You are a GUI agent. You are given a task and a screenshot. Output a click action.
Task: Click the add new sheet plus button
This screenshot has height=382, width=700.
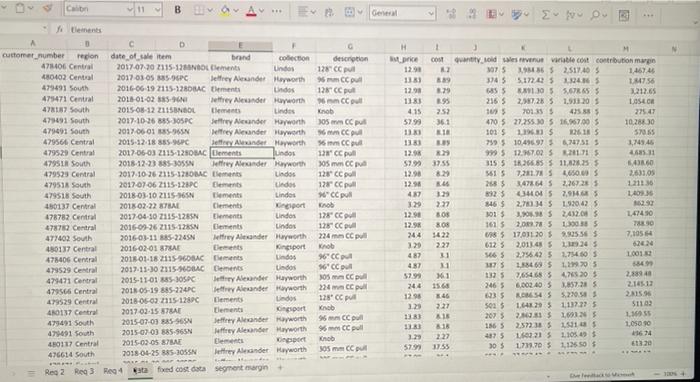[280, 368]
